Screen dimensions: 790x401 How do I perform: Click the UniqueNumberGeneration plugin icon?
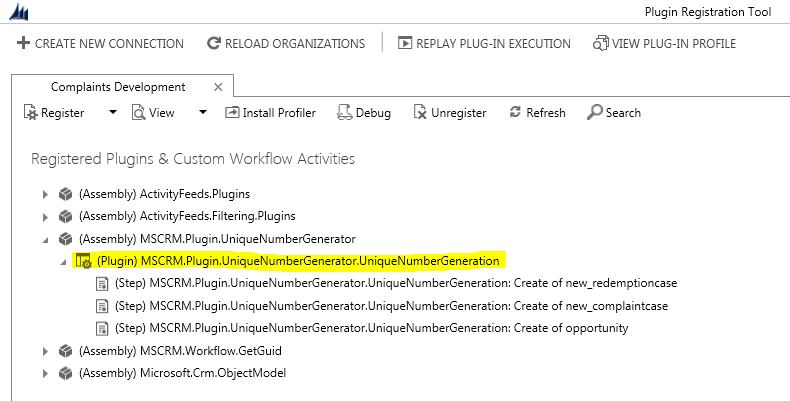83,261
